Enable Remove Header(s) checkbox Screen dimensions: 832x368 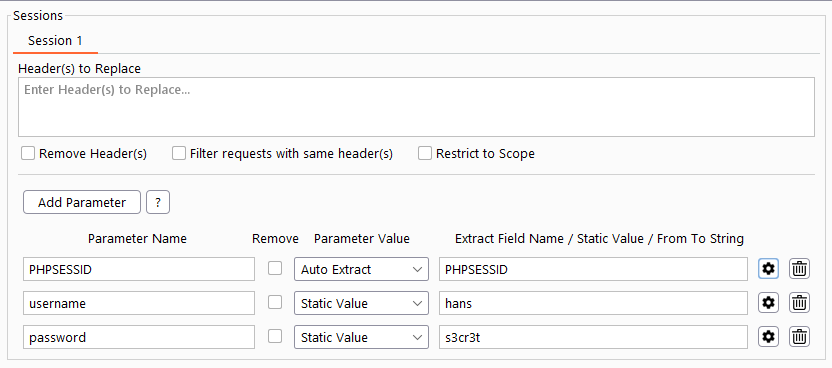pos(28,154)
